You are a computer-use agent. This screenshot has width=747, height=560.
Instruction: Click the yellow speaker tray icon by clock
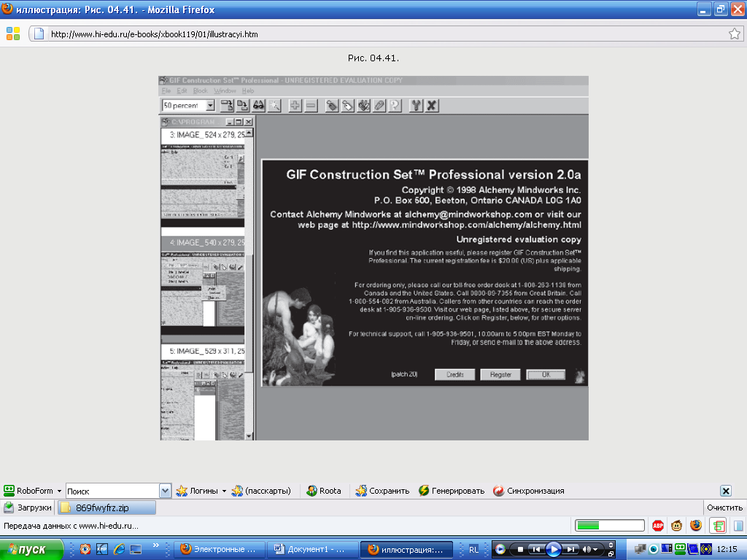(x=706, y=549)
